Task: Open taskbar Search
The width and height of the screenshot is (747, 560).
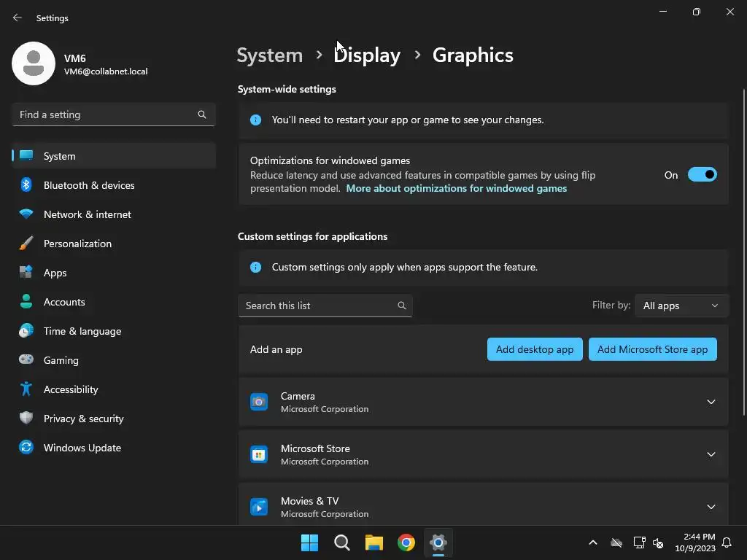Action: [341, 542]
